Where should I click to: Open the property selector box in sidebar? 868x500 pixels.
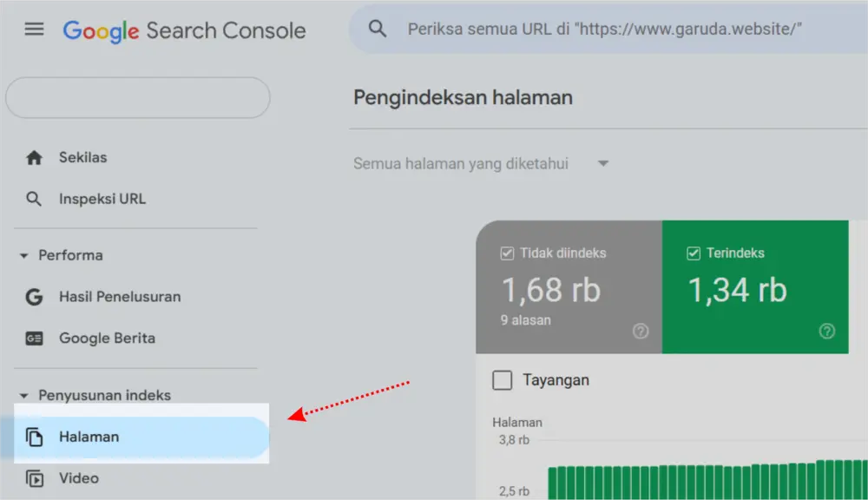click(x=138, y=97)
